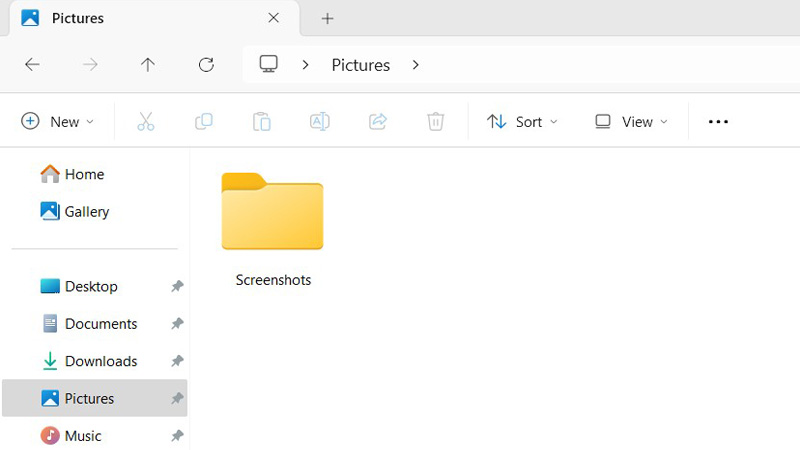Go up one folder level
The width and height of the screenshot is (800, 450).
148,65
